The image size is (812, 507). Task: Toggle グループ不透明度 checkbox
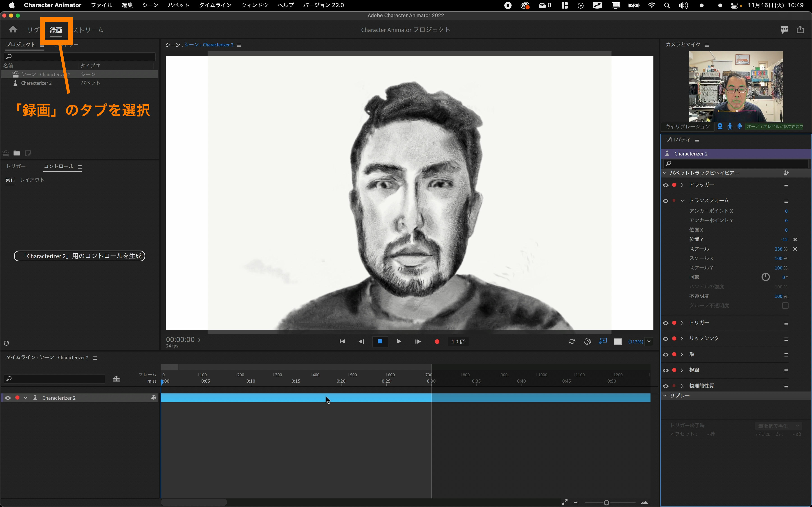785,306
